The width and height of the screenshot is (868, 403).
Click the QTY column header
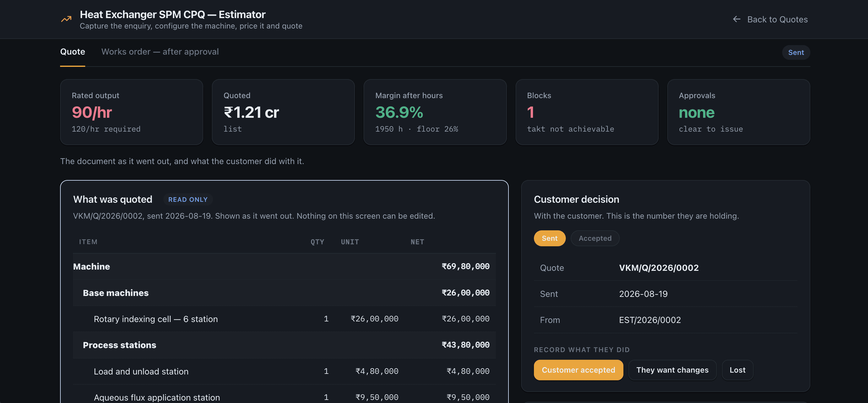click(317, 242)
